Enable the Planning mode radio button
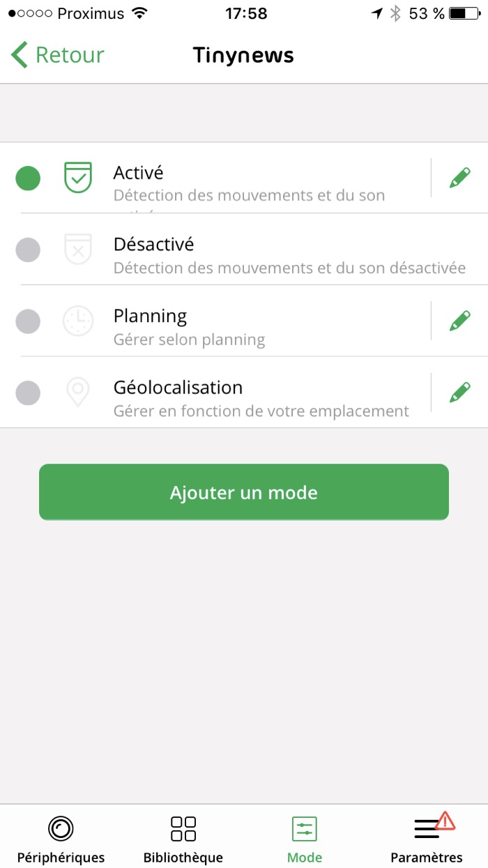Image resolution: width=488 pixels, height=868 pixels. tap(28, 321)
